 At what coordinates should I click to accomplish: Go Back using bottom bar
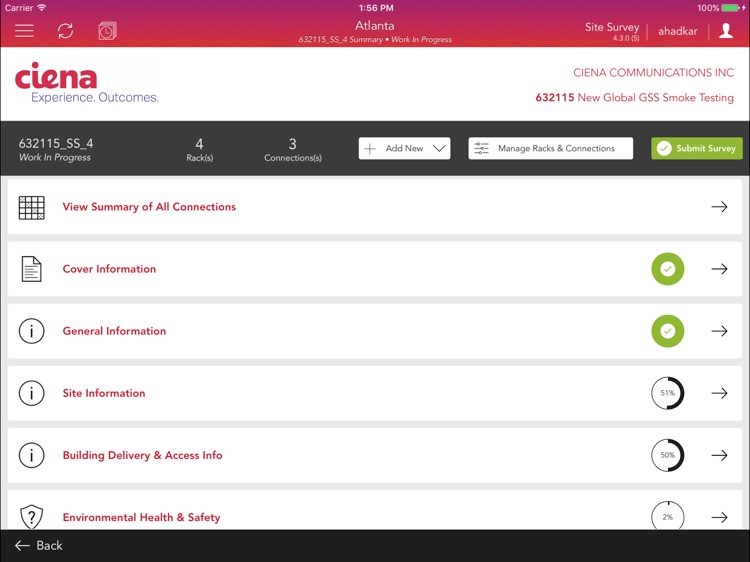click(38, 545)
